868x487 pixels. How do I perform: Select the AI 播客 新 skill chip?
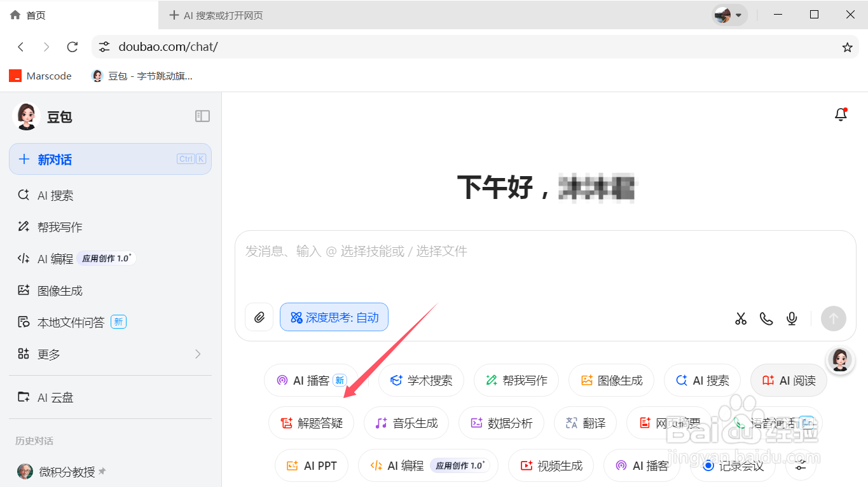click(x=312, y=380)
